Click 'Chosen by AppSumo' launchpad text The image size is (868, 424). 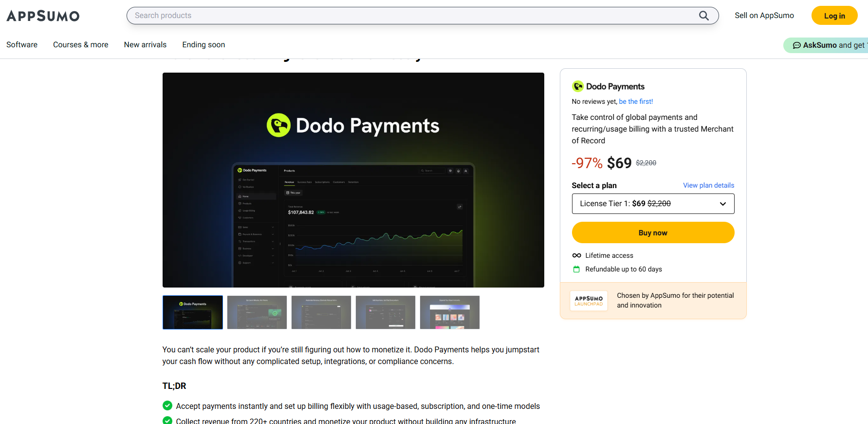[x=675, y=300]
